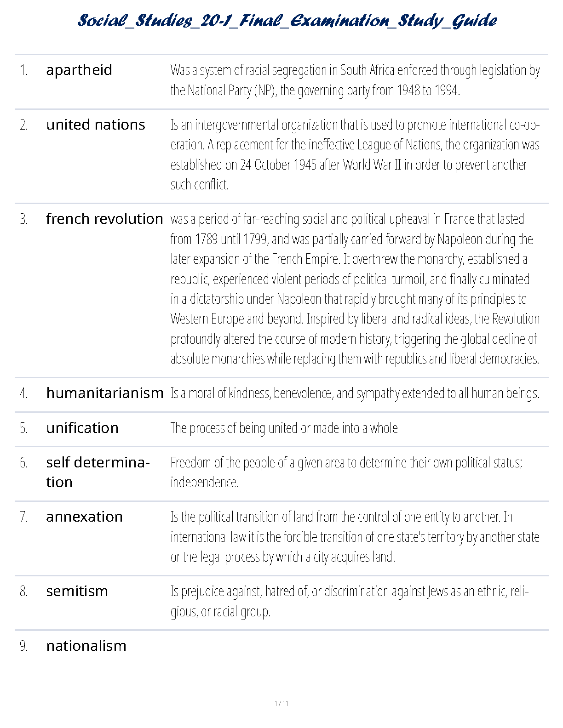Click the annexation definition paragraph
This screenshot has height=728, width=563.
click(x=355, y=537)
